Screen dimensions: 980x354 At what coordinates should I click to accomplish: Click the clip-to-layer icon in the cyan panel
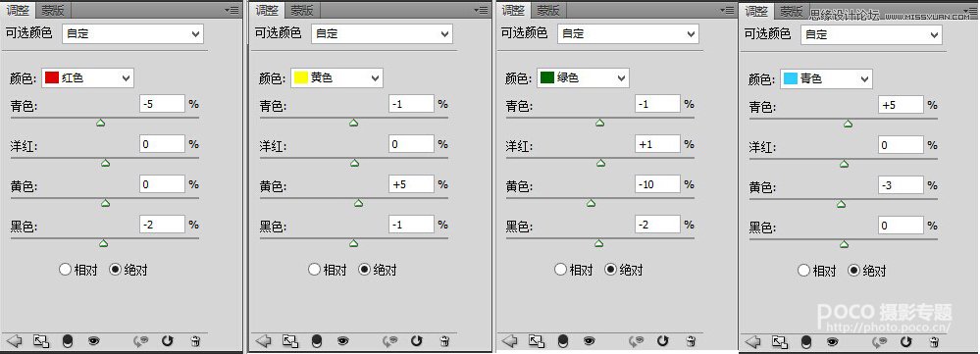coord(806,341)
